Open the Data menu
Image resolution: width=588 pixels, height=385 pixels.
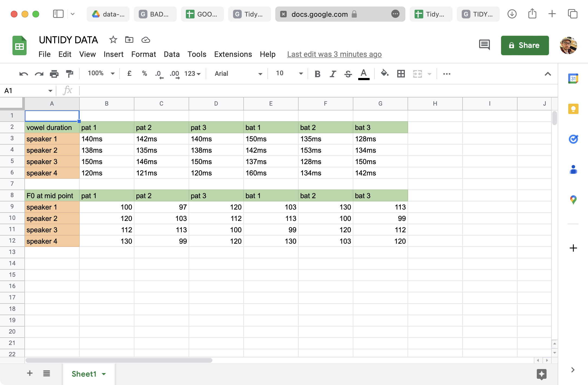pyautogui.click(x=172, y=54)
